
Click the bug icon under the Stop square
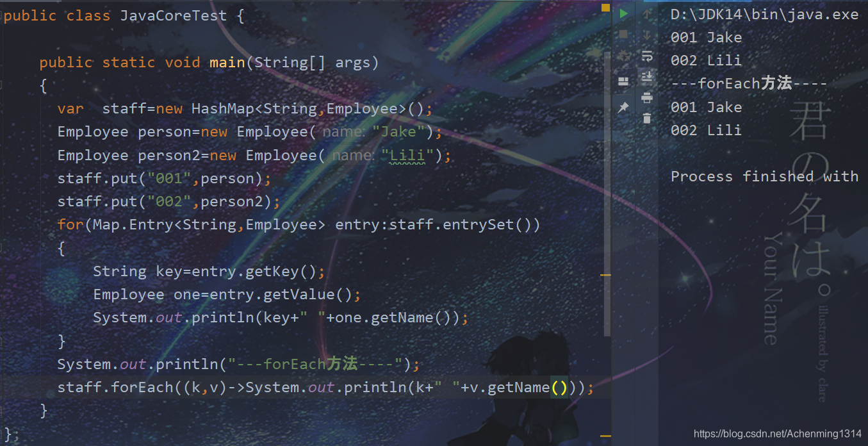coord(623,57)
